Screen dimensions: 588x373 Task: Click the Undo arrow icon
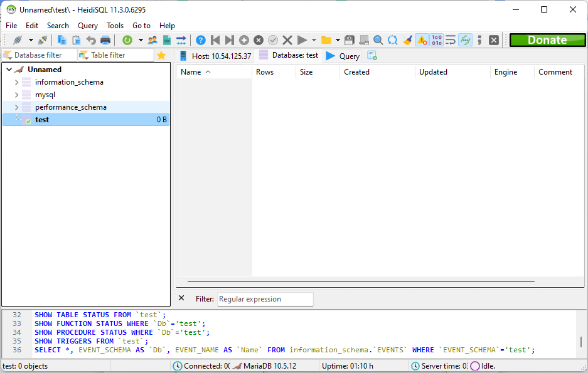[x=91, y=40]
